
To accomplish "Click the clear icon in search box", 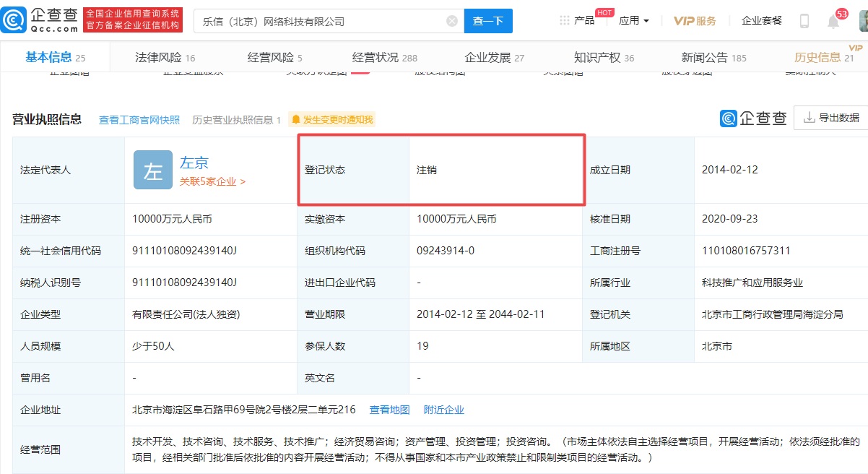I will (452, 21).
